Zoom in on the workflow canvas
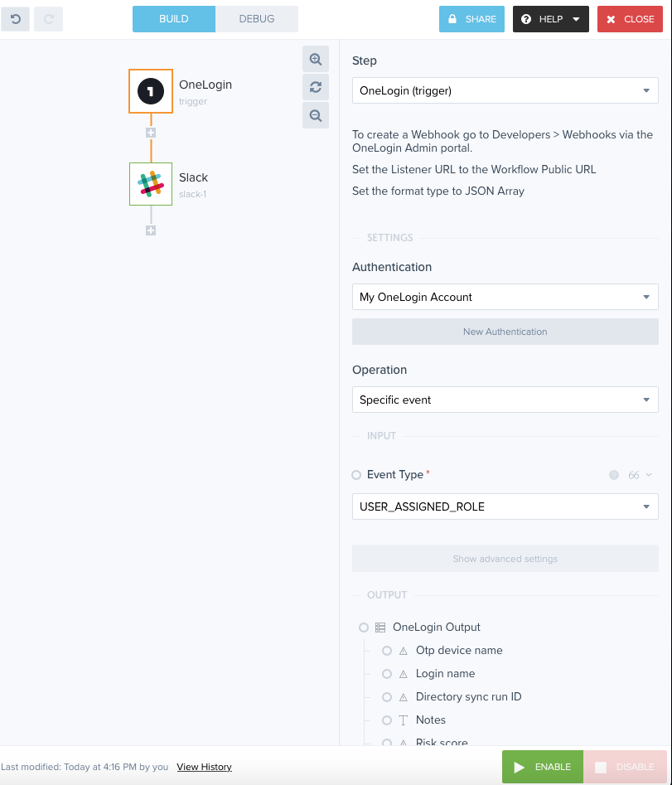The height and width of the screenshot is (785, 672). click(316, 59)
